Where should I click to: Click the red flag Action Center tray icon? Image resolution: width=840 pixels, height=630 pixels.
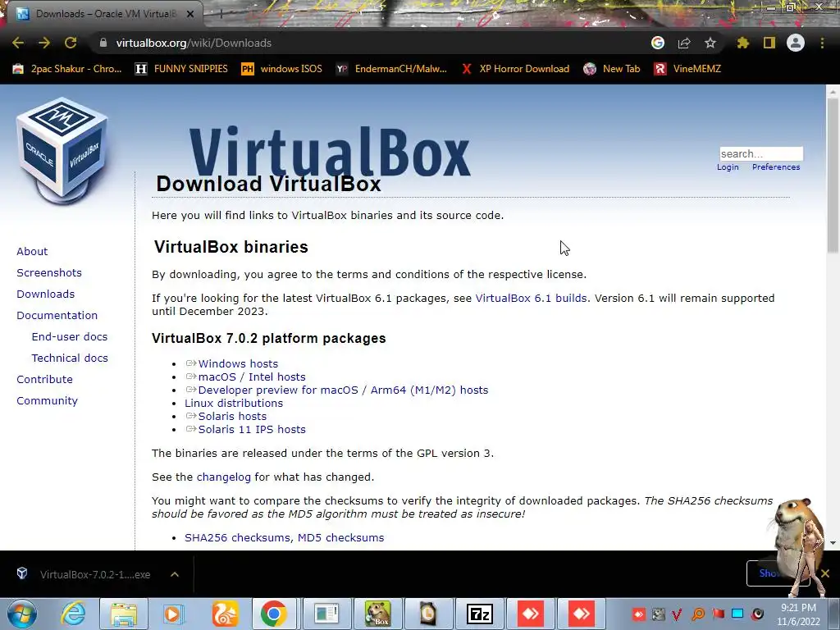pos(718,614)
